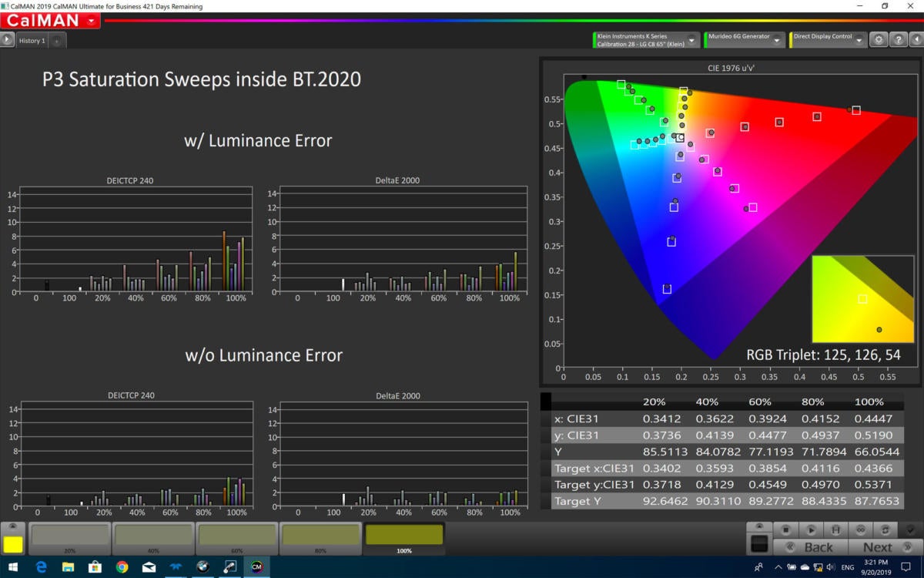924x578 pixels.
Task: Click the yellow color selector swatch
Action: (x=13, y=545)
